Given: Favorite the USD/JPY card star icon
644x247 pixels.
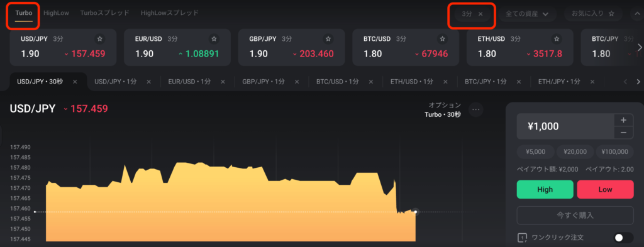Looking at the screenshot, I should click(99, 39).
